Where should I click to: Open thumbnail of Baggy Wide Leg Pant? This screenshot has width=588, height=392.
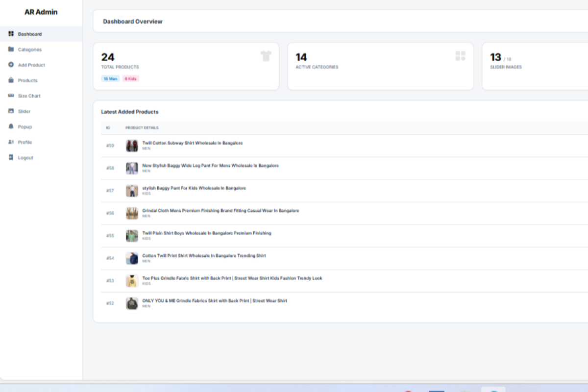(x=132, y=168)
